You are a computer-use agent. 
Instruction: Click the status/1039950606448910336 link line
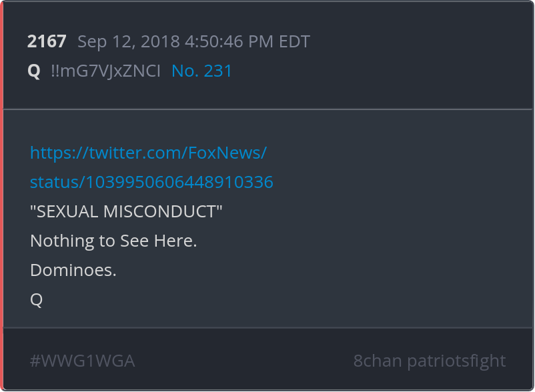click(x=151, y=182)
